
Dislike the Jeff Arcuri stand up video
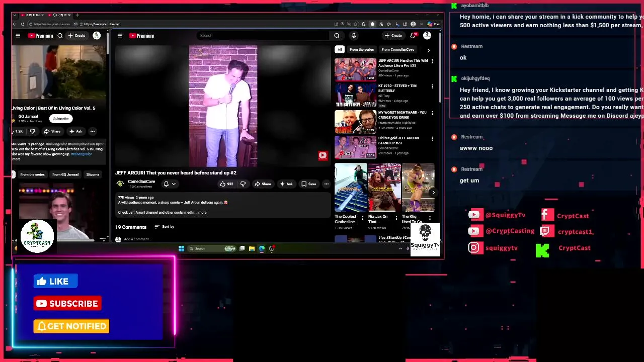(243, 184)
